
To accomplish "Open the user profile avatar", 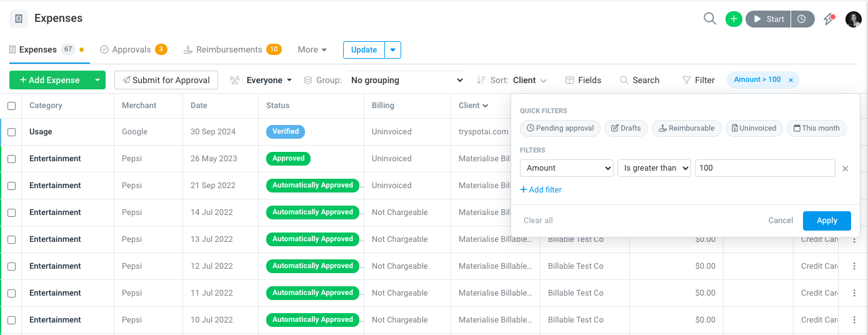I will point(854,19).
